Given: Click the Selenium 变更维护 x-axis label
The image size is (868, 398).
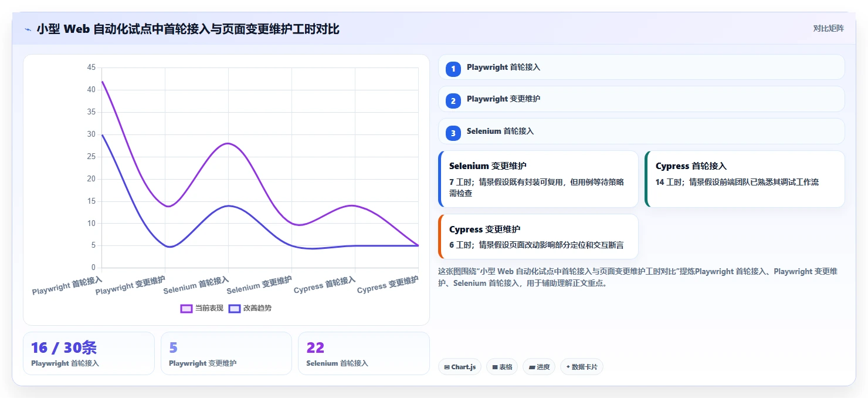Looking at the screenshot, I should [x=259, y=285].
